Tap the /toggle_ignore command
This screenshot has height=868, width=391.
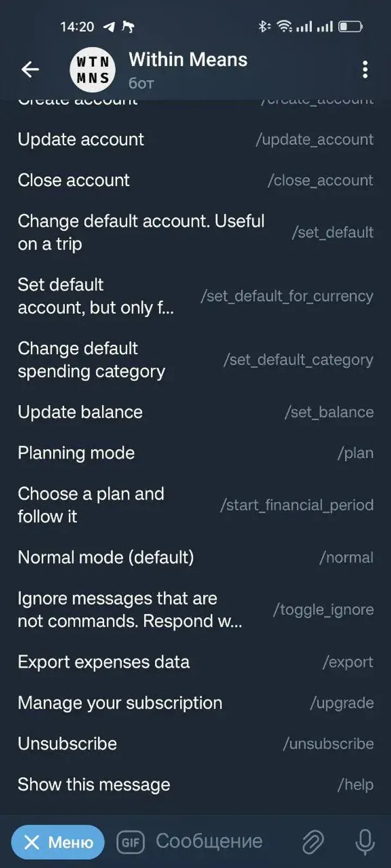[x=323, y=610]
